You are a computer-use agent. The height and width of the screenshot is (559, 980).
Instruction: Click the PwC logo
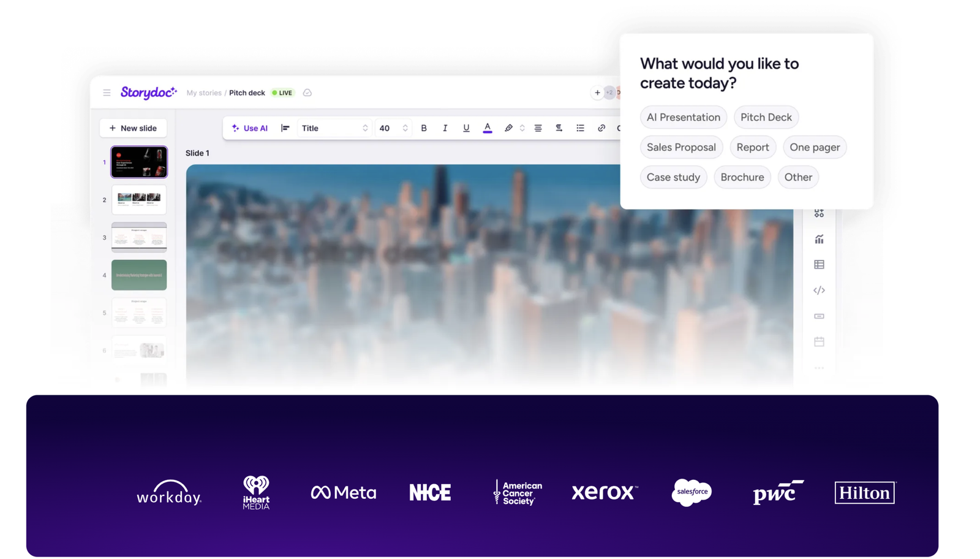[x=778, y=492]
